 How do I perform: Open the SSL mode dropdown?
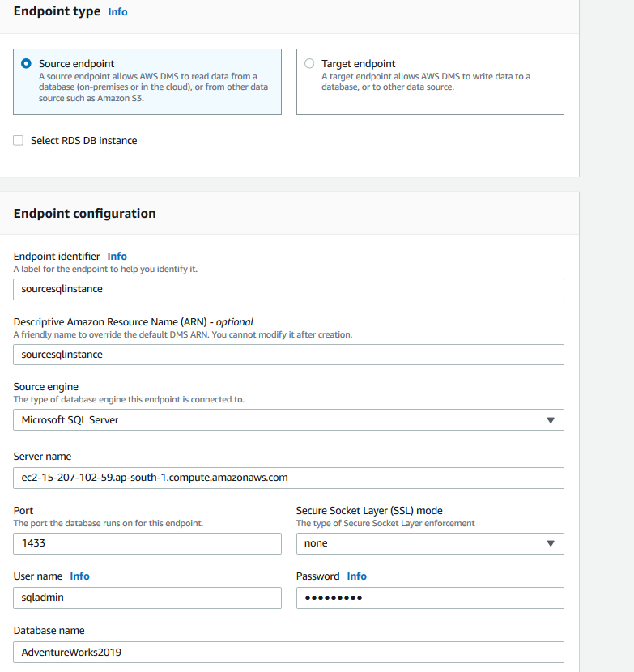(x=429, y=543)
